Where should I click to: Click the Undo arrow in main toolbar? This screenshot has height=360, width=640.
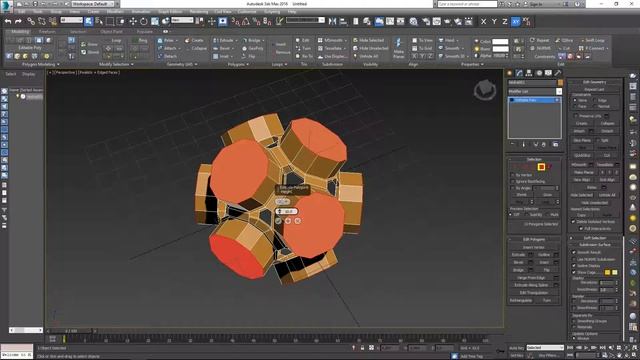pos(8,22)
